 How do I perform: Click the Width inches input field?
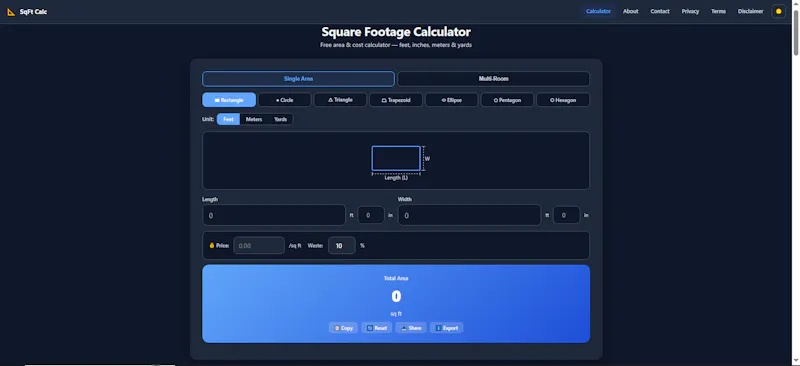[x=566, y=215]
